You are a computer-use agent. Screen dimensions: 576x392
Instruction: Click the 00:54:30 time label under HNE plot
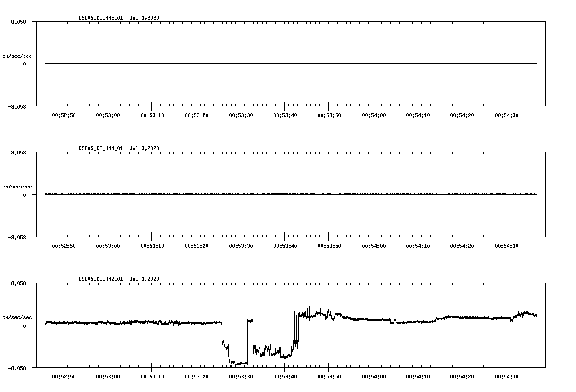[x=506, y=115]
